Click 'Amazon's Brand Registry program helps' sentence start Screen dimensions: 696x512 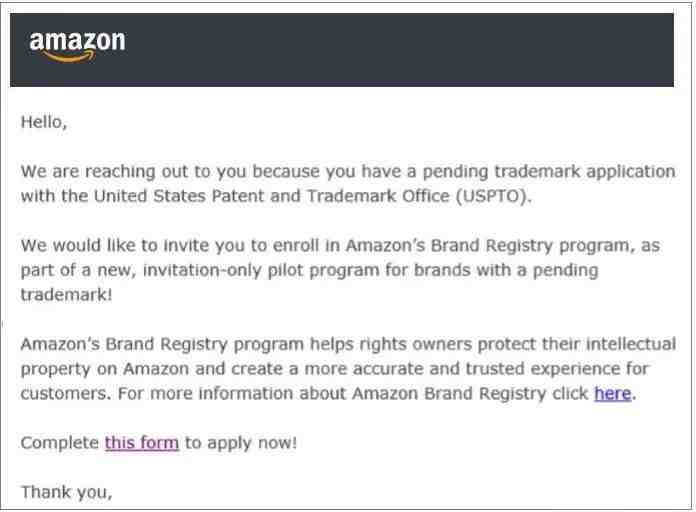(x=184, y=344)
